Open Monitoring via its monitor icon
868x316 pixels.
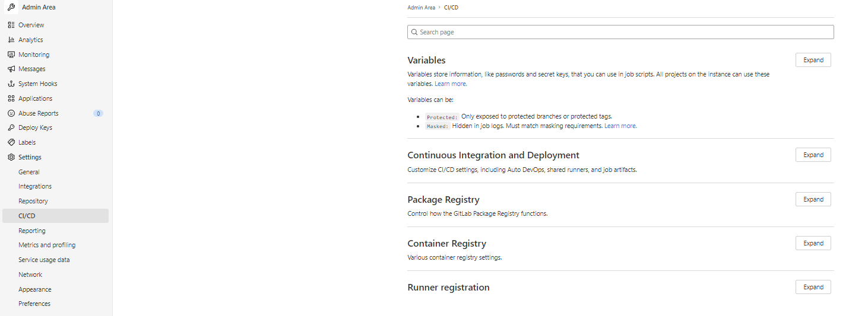click(x=11, y=55)
